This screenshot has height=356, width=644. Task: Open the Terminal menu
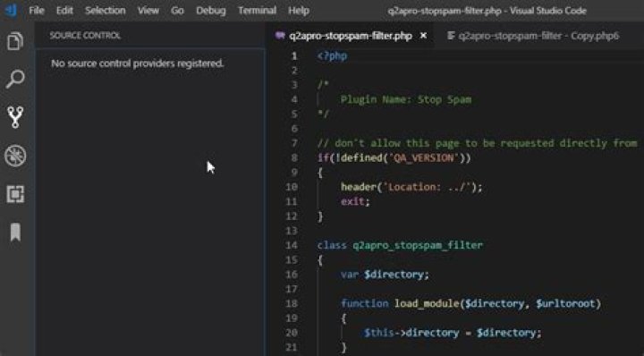[257, 11]
